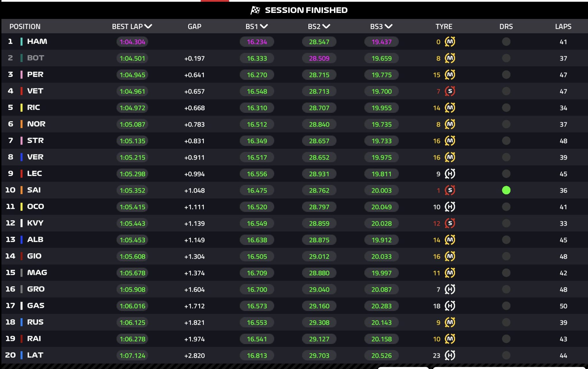Click the chequered flag session icon
588x369 pixels.
[255, 10]
